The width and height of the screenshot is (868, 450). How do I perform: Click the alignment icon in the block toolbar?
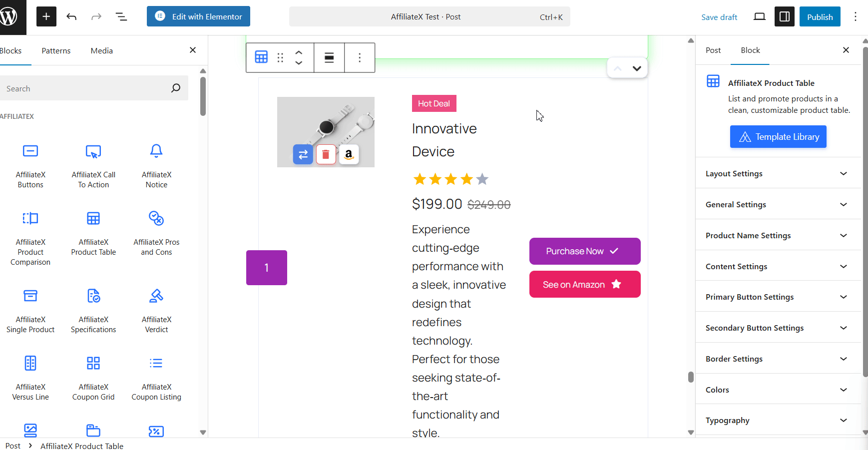pyautogui.click(x=329, y=57)
